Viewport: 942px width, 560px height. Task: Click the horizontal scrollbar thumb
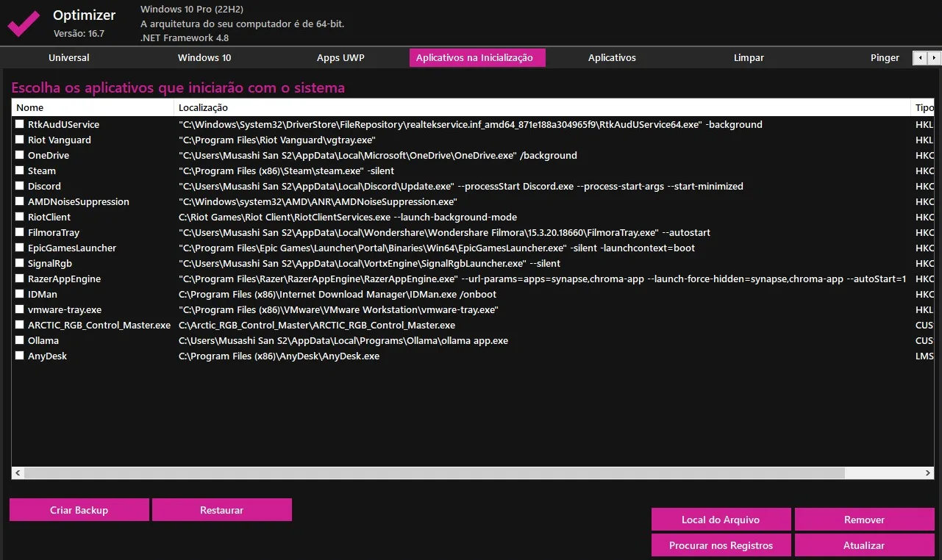435,473
